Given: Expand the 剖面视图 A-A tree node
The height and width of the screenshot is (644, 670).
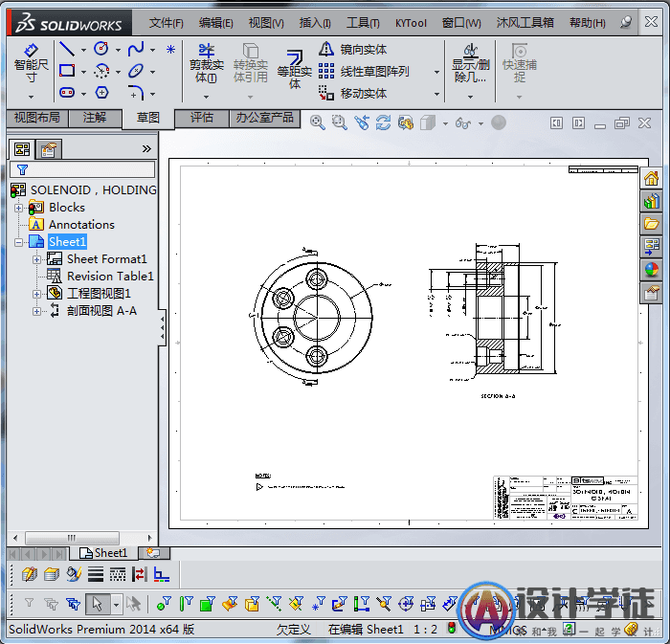Looking at the screenshot, I should [36, 311].
